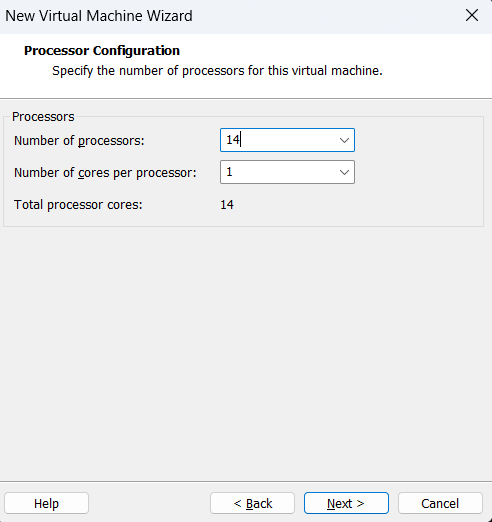Select the Number of processors label
Screen dimensions: 492x522
tap(79, 141)
